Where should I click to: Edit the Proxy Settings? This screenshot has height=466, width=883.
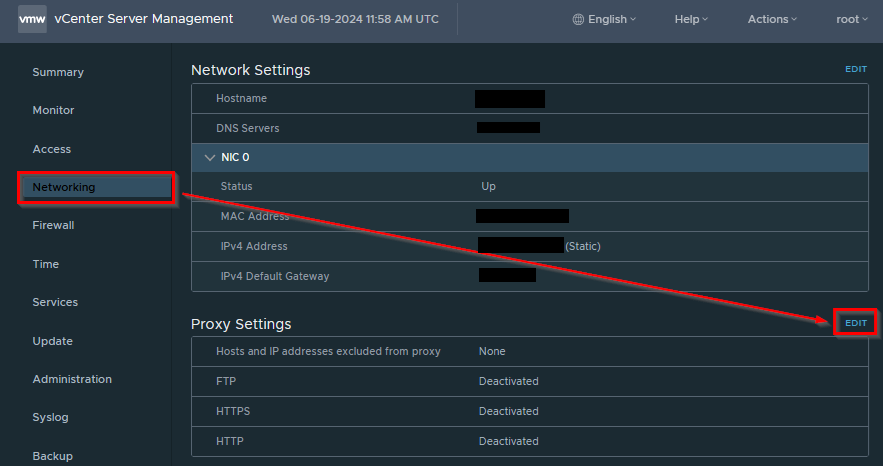tap(856, 323)
